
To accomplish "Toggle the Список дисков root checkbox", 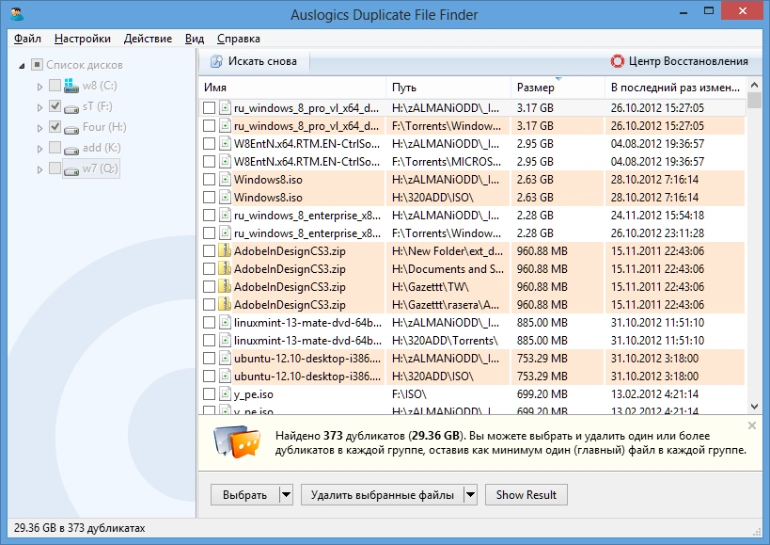I will pos(37,64).
